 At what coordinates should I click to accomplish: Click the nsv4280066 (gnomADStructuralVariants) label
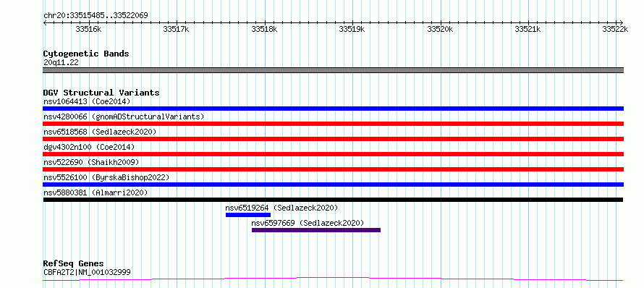pos(124,117)
